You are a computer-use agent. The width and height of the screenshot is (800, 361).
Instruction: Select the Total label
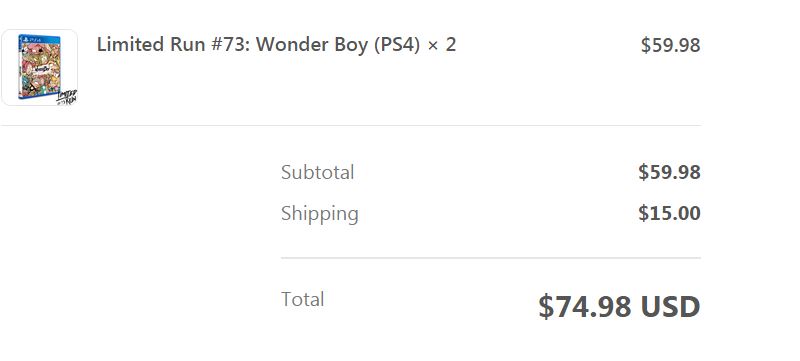coord(303,299)
